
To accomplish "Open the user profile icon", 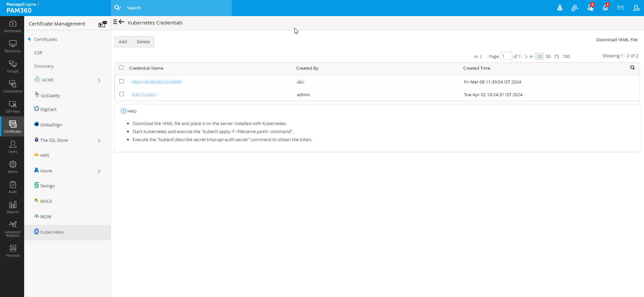I will pyautogui.click(x=636, y=8).
